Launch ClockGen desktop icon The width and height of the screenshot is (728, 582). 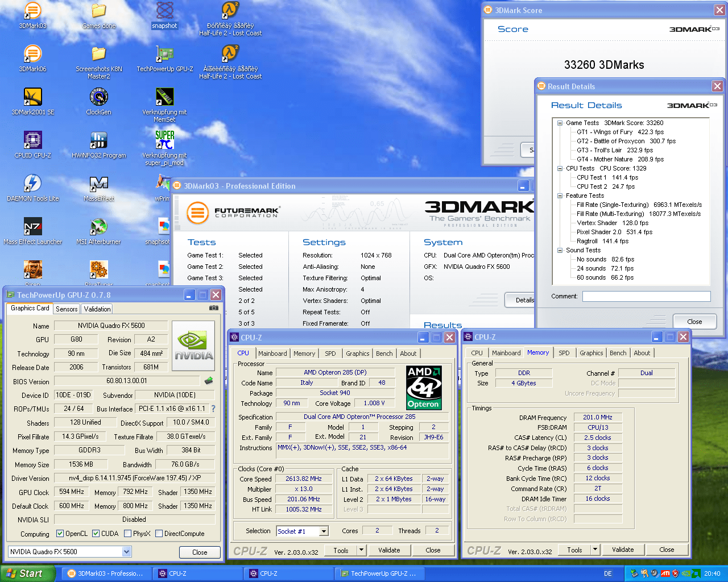pos(98,101)
